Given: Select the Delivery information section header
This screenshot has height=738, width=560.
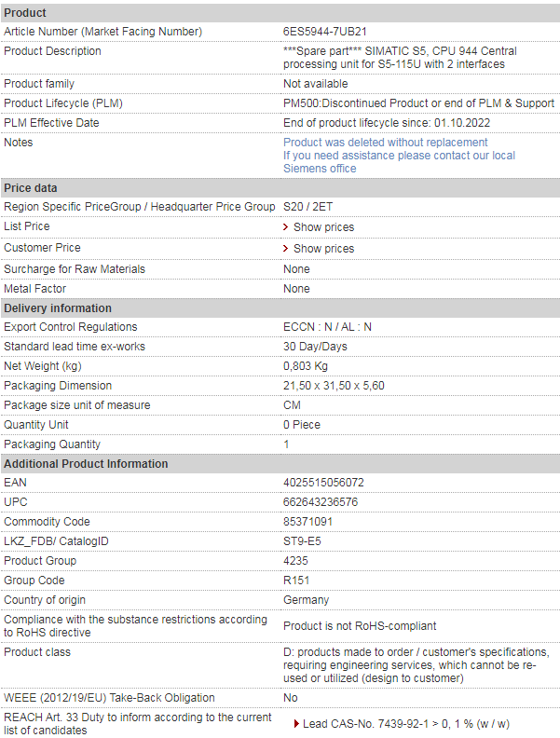Looking at the screenshot, I should click(58, 308).
